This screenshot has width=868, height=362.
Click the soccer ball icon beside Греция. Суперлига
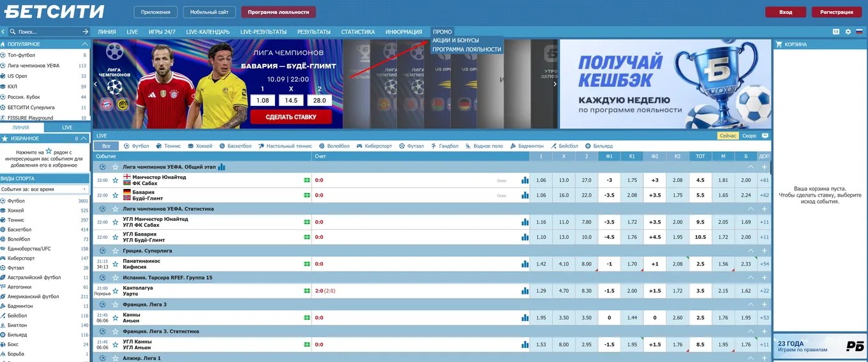click(103, 251)
